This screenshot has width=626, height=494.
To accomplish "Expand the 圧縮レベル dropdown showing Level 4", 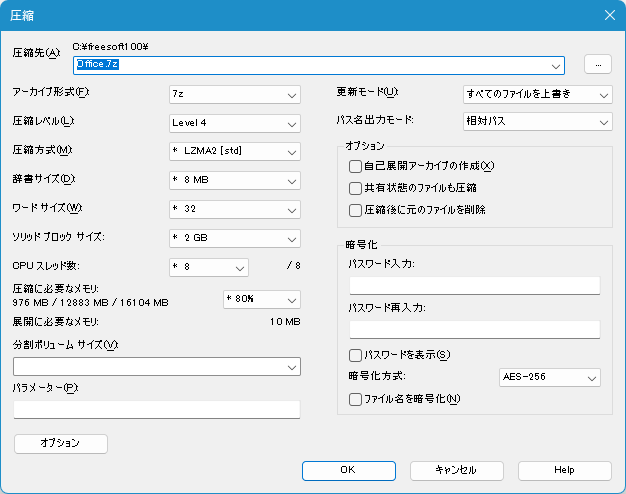I will coord(235,123).
